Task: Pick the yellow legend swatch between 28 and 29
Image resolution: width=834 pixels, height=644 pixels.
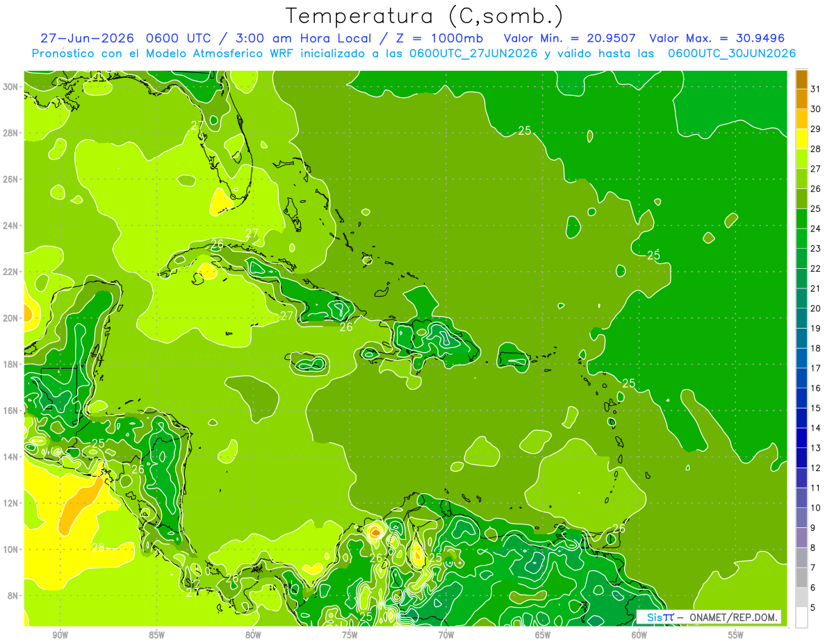Action: (x=801, y=139)
